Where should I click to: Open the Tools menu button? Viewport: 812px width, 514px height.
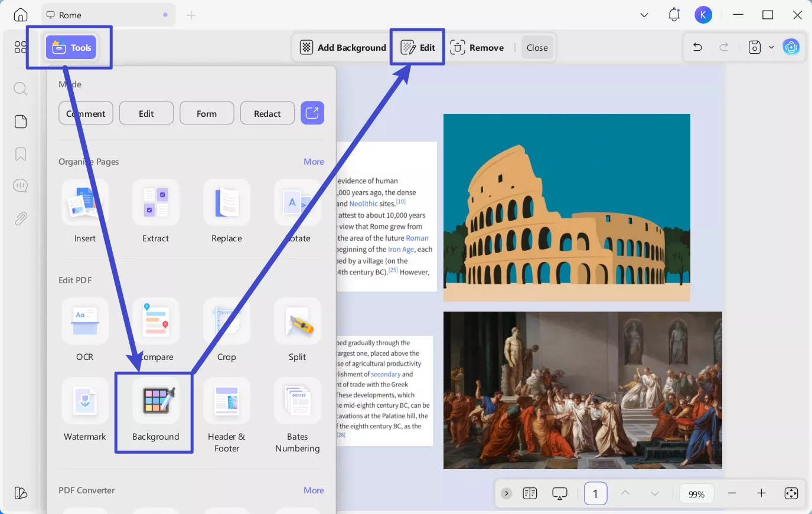(71, 47)
